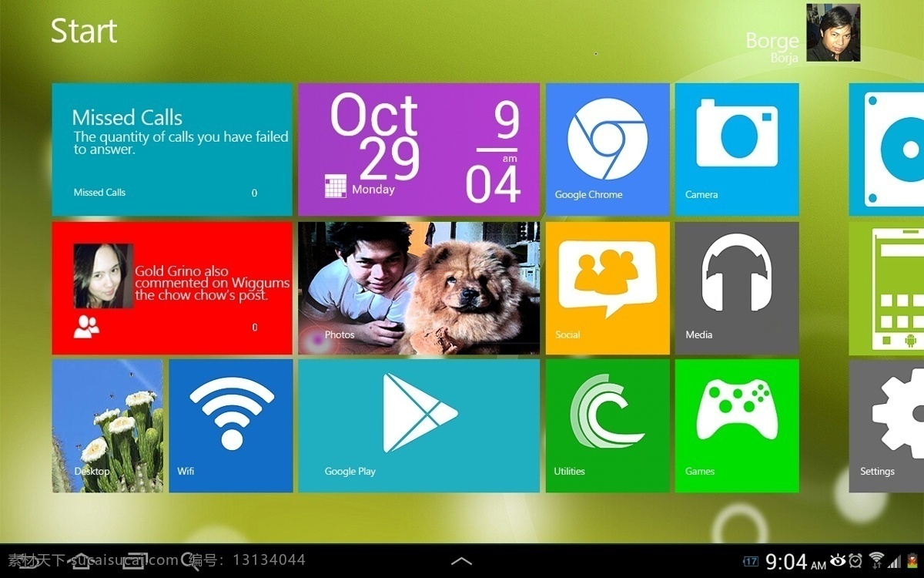Image resolution: width=924 pixels, height=578 pixels.
Task: Open the Photos tile with the dog
Action: pos(419,288)
